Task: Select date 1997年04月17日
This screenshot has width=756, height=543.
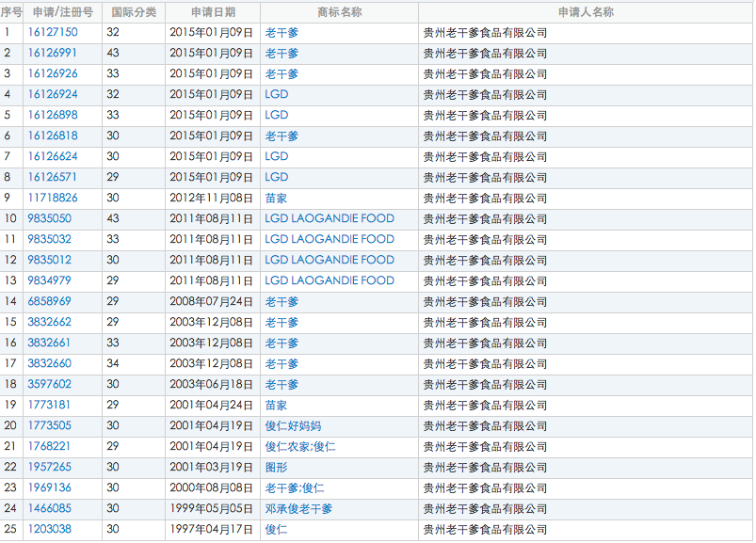Action: point(212,530)
